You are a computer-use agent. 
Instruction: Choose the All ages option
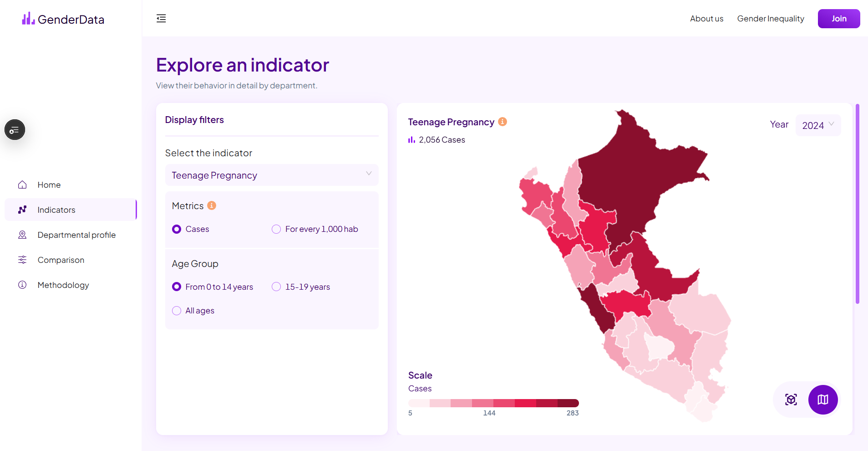(x=177, y=311)
